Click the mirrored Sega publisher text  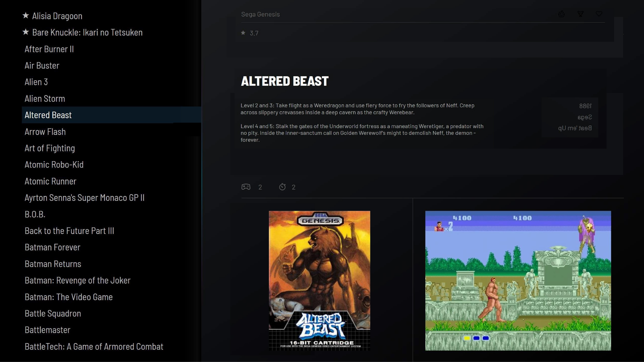[585, 117]
